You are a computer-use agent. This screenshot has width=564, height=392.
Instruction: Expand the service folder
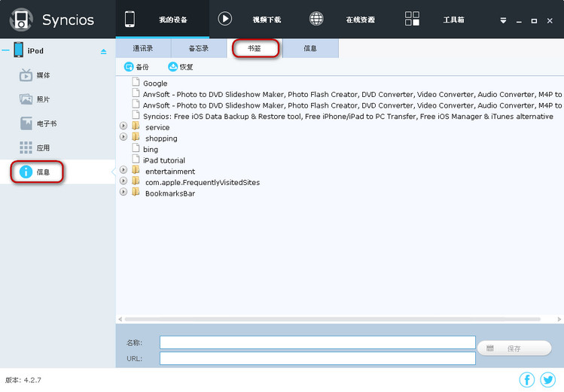123,126
